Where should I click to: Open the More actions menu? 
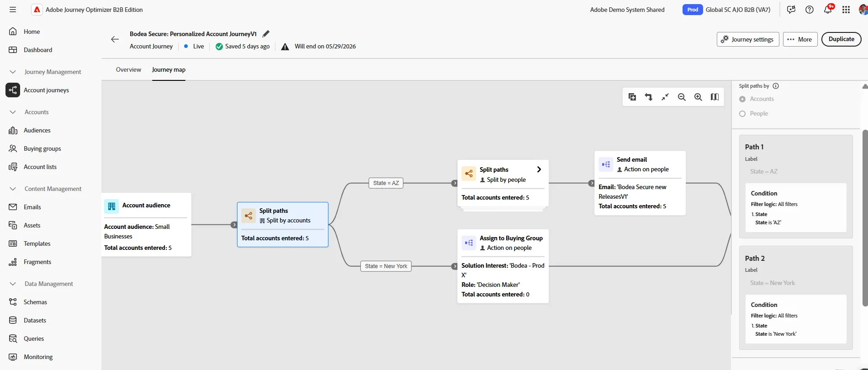pos(799,39)
